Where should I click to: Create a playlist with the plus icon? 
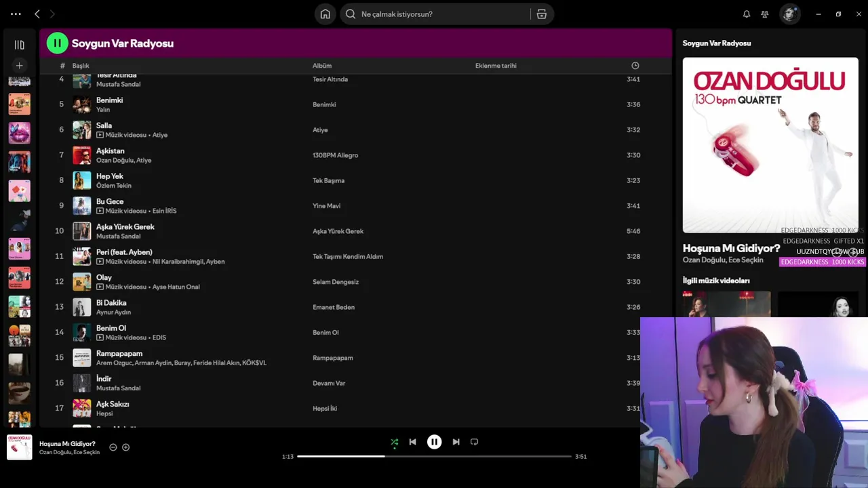[x=19, y=65]
